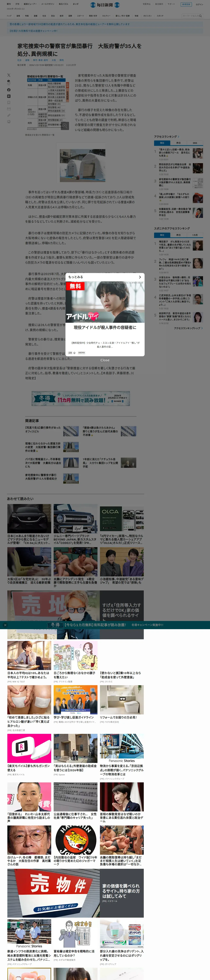Select 現在 tab in スポニチ ranking
Screen dimensions: 210x980
[x=162, y=235]
